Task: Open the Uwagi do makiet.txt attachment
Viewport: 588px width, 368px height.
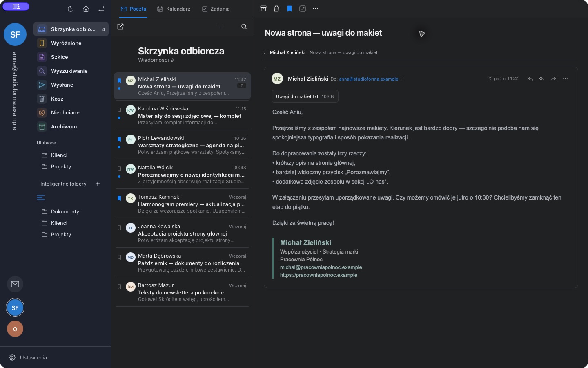Action: 305,96
